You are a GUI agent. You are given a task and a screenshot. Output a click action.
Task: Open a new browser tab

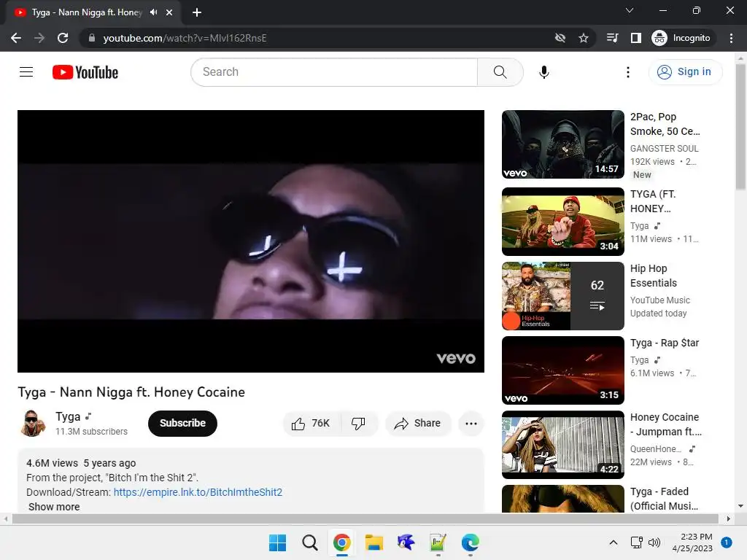[x=197, y=12]
